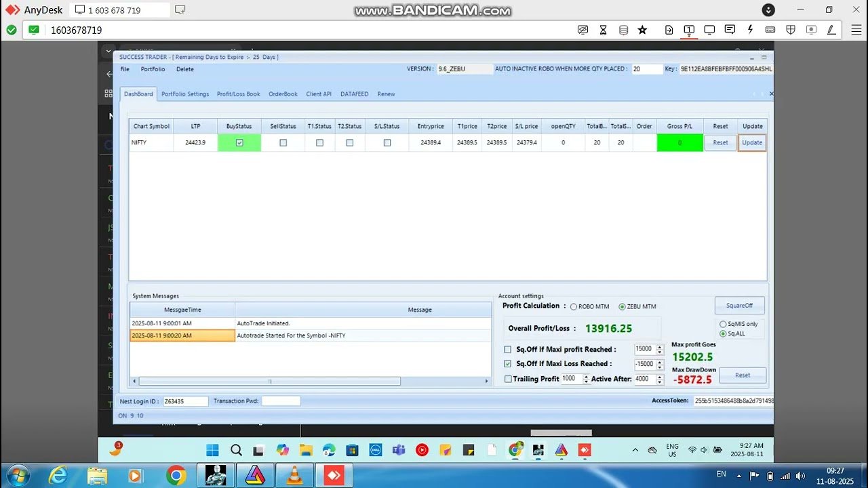Image resolution: width=868 pixels, height=488 pixels.
Task: Open VLC media player from the taskbar
Action: [x=294, y=475]
